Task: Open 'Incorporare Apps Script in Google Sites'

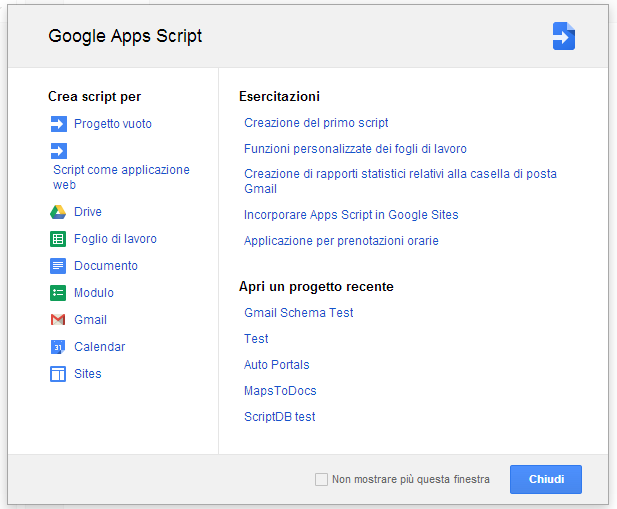Action: pos(351,215)
